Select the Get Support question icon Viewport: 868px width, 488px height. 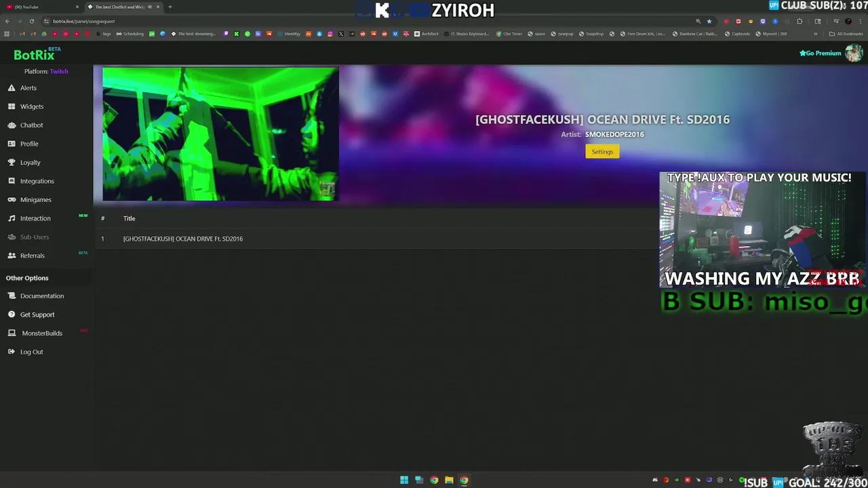click(x=12, y=314)
